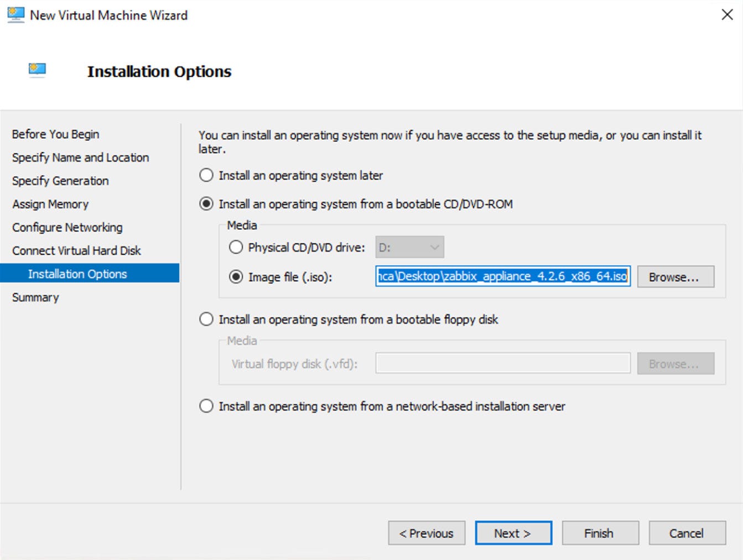Open the Configure Networking step
Screen dimensions: 743x560
point(67,227)
